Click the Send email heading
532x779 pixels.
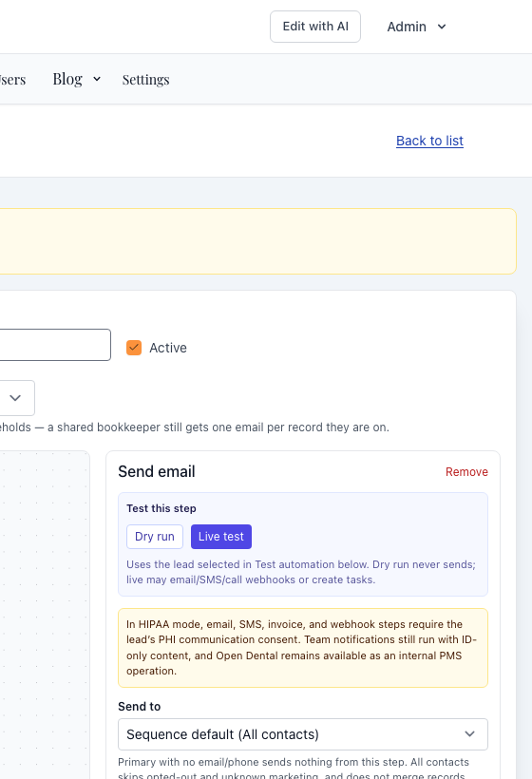point(157,471)
